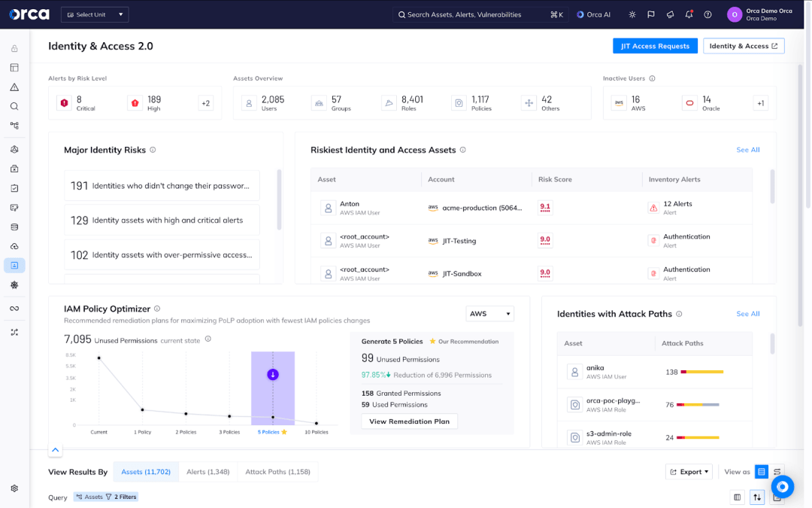Image resolution: width=812 pixels, height=508 pixels.
Task: Click the orca-poc-playg attack paths severity bar
Action: coord(698,404)
